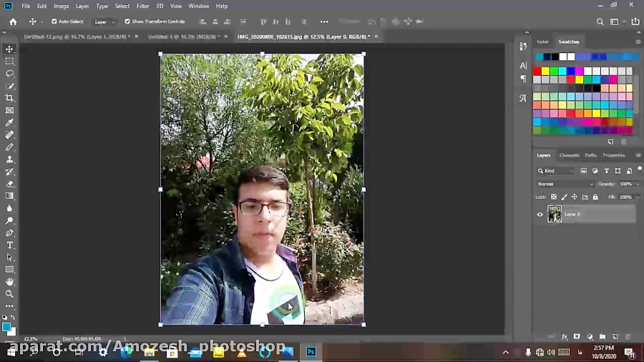Click the Home icon in options bar
The image size is (644, 362).
[x=13, y=21]
